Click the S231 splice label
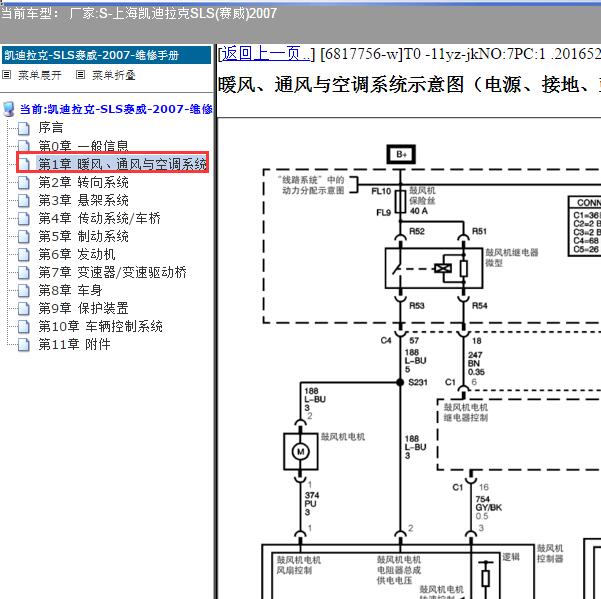The height and width of the screenshot is (599, 601). click(418, 382)
